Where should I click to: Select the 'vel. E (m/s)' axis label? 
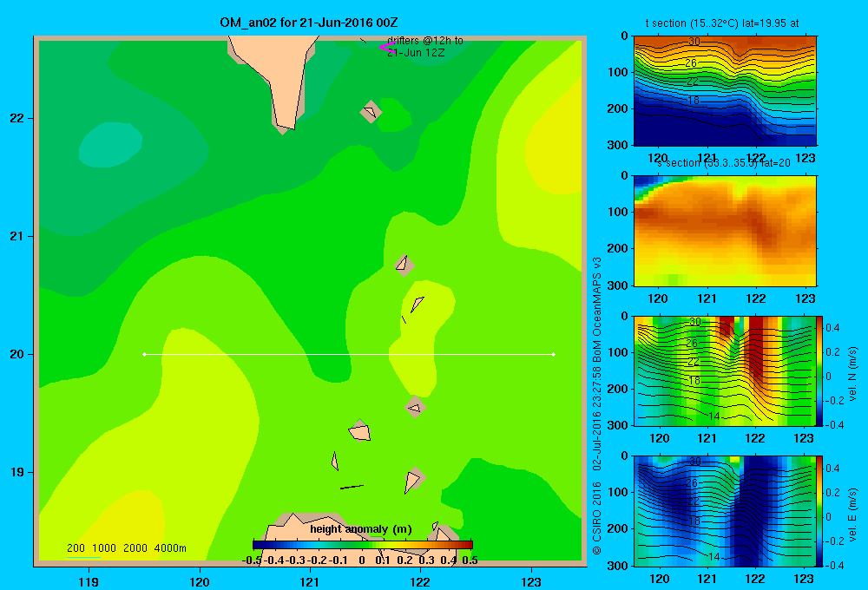[x=853, y=515]
